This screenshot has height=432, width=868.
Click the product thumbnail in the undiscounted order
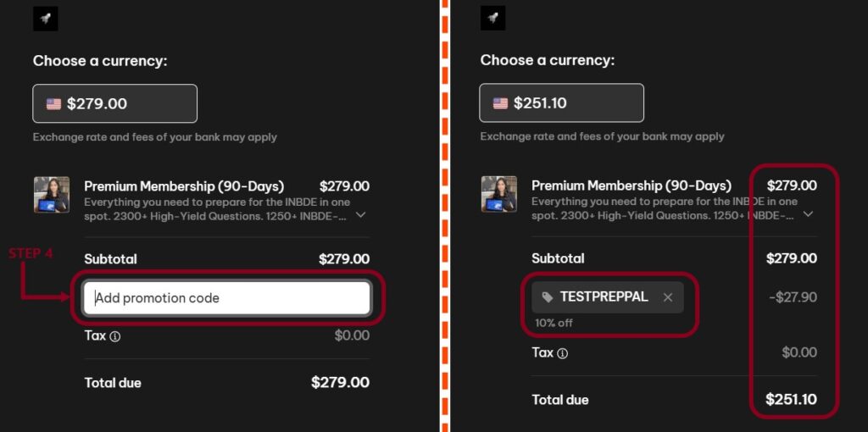[x=52, y=195]
